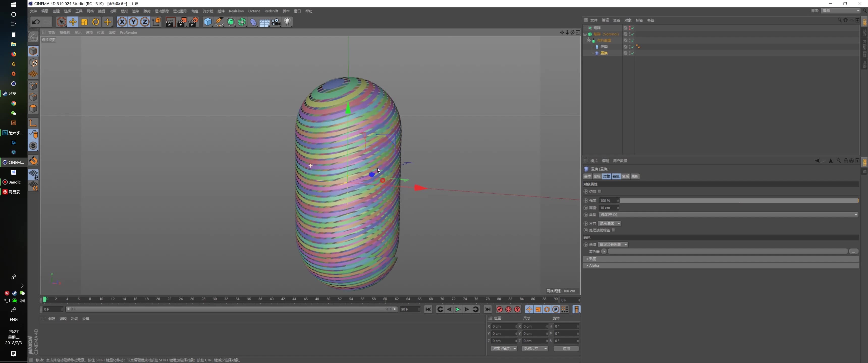Click the 应用 button in coordinates panel

point(566,349)
